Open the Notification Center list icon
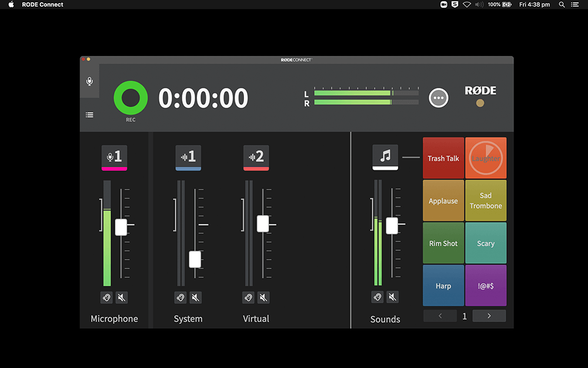 (575, 5)
